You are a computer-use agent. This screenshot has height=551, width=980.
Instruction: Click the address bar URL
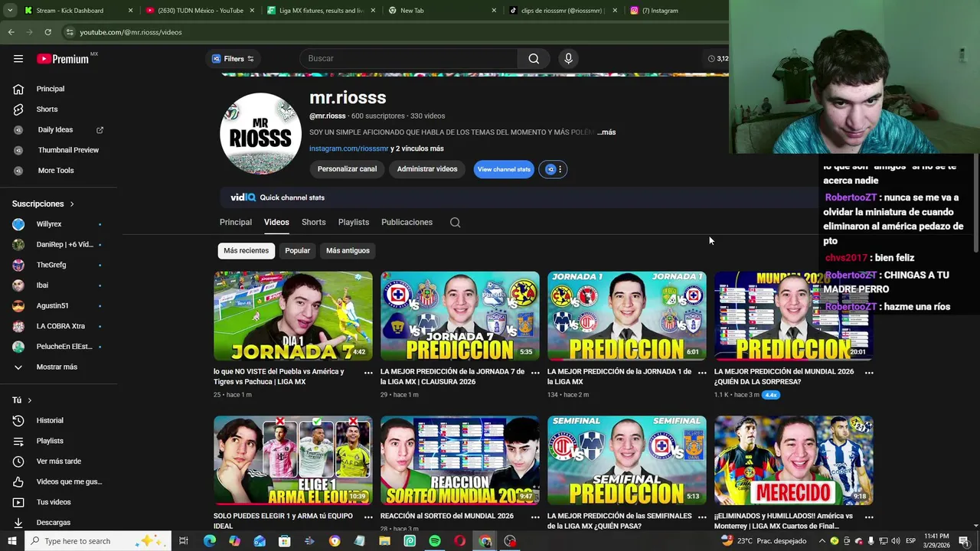[x=131, y=32]
